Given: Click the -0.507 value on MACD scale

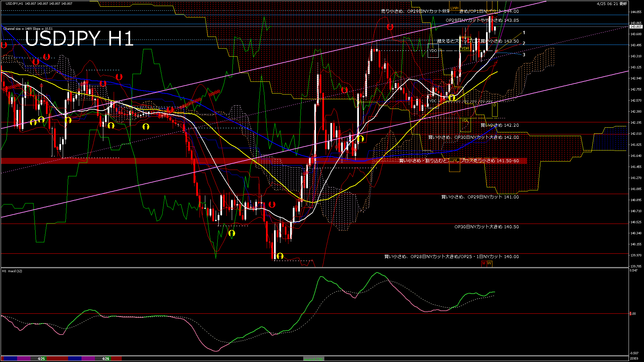Looking at the screenshot, I should click(x=634, y=353).
